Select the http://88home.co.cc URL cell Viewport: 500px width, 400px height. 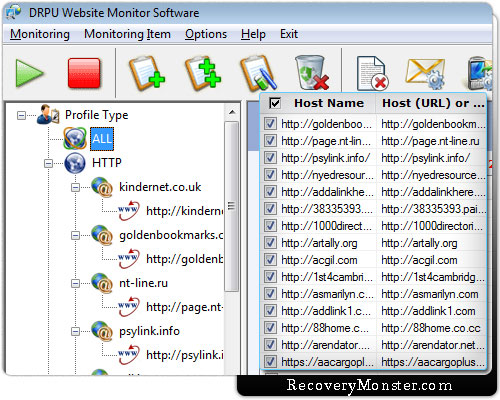point(431,328)
